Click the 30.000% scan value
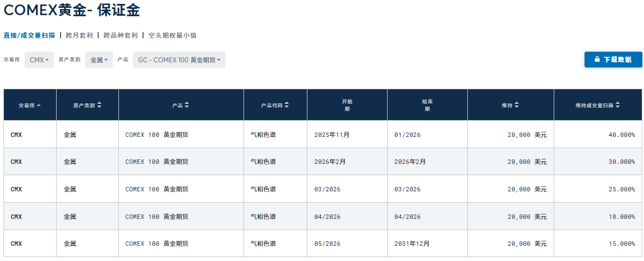644x261 pixels. (622, 162)
